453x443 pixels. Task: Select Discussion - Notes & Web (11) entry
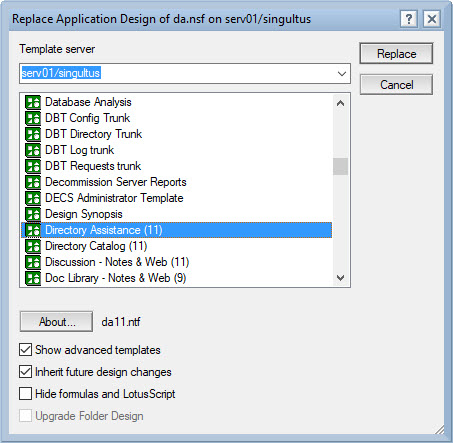coord(177,262)
